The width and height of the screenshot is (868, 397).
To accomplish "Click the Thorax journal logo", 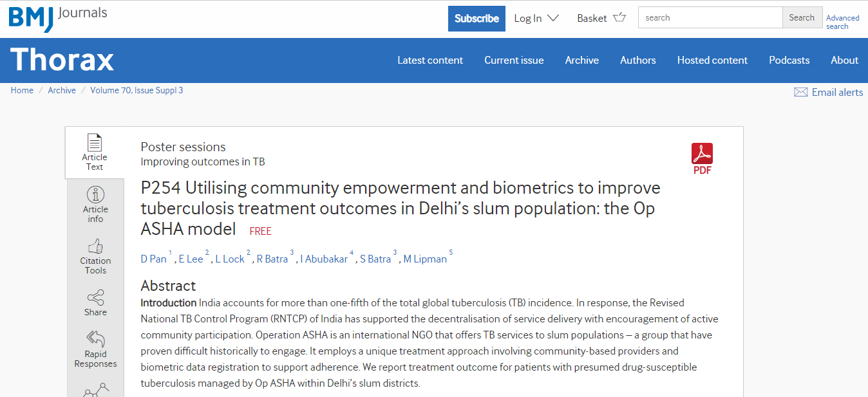I will (62, 60).
